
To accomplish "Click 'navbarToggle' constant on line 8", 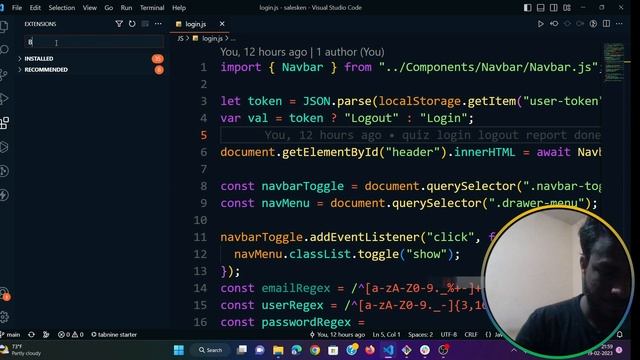I will [302, 186].
